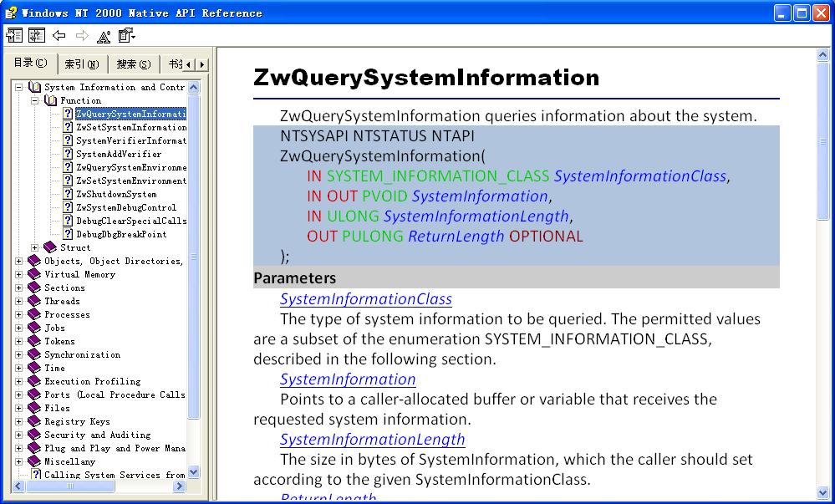Expand the Objects, Object Directories node

pos(18,261)
